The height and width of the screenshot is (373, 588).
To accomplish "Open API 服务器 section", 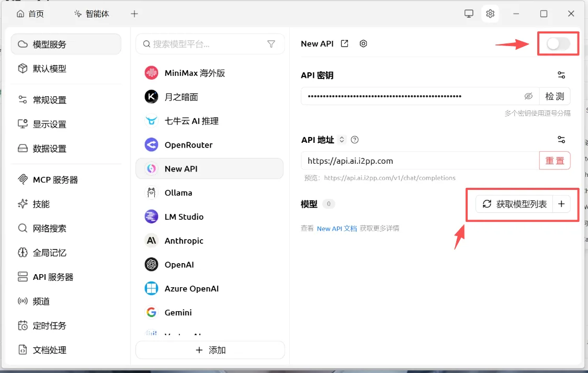I will [66, 277].
